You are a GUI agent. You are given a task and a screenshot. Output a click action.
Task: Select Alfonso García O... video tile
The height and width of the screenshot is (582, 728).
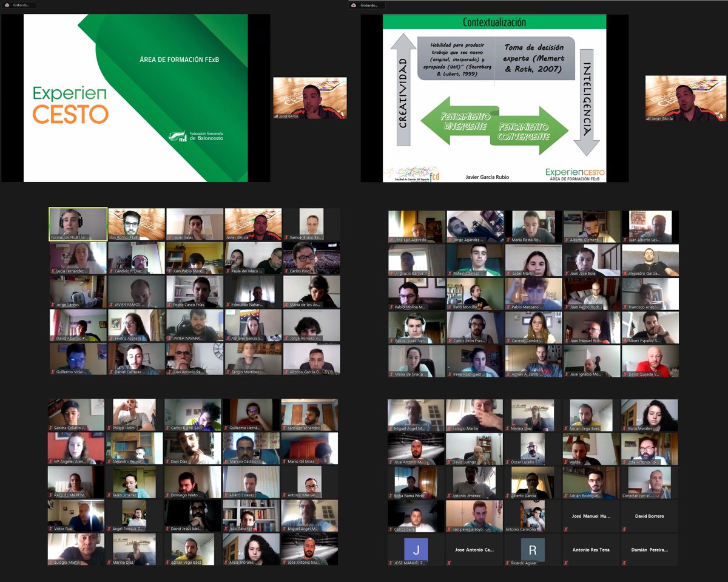point(311,358)
